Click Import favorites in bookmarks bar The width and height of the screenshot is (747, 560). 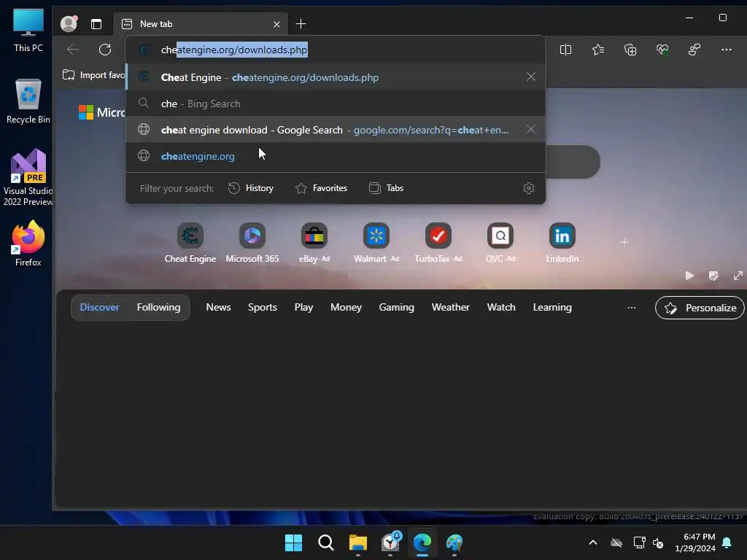(94, 75)
